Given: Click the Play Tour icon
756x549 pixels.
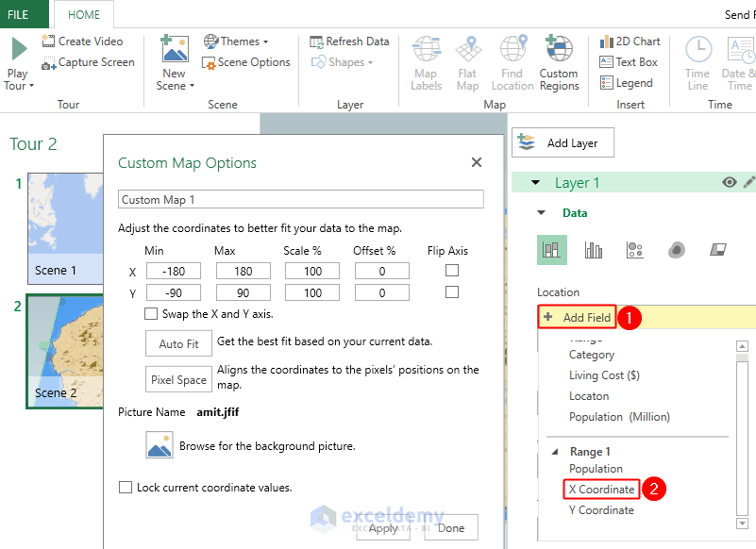Looking at the screenshot, I should [19, 49].
